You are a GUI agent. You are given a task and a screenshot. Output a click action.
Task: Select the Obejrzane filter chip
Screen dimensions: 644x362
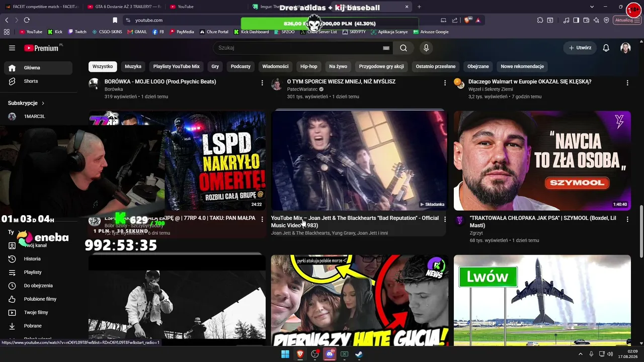click(x=478, y=66)
